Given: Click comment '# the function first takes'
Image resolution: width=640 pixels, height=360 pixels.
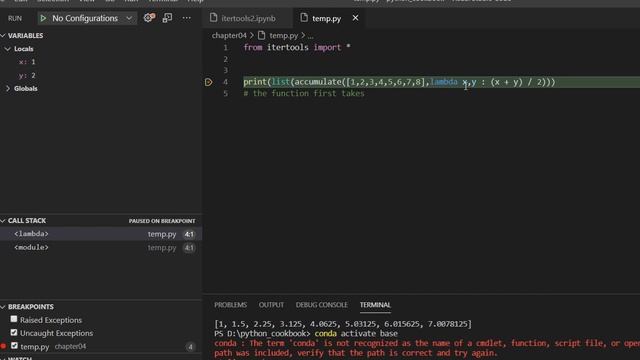Looking at the screenshot, I should tap(304, 93).
